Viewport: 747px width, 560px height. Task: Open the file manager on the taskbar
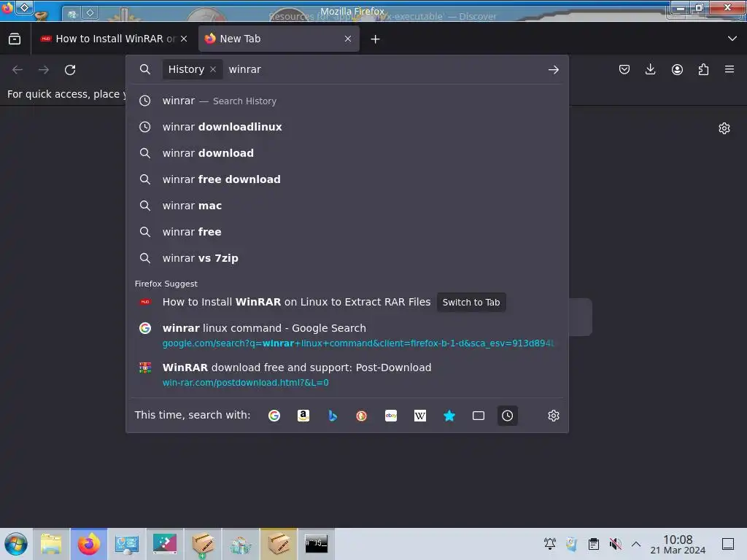coord(52,544)
